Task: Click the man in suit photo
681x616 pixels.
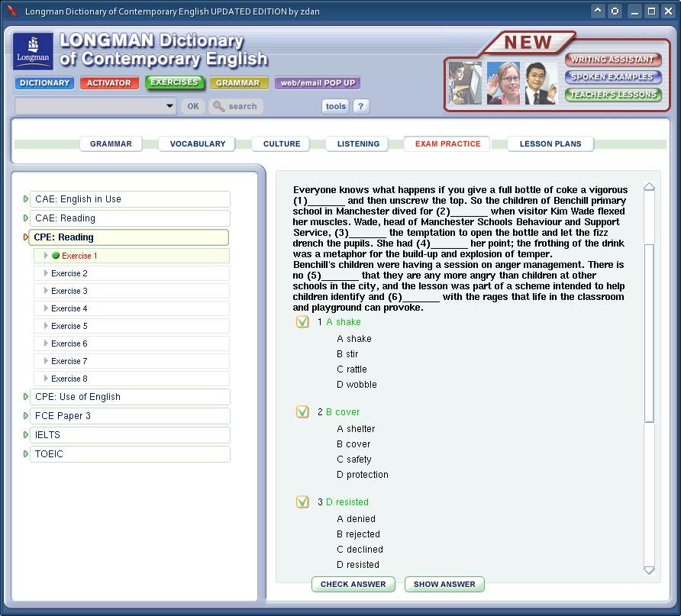Action: (541, 83)
